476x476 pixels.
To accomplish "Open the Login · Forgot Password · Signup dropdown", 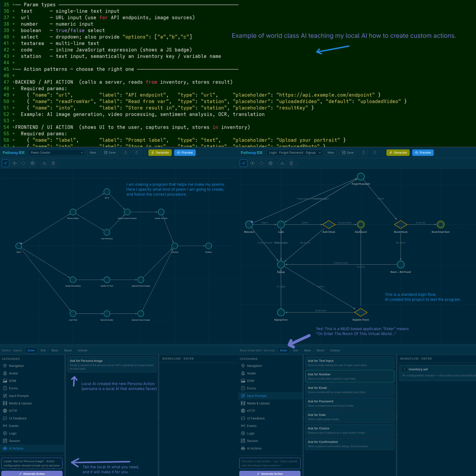I will pyautogui.click(x=294, y=153).
